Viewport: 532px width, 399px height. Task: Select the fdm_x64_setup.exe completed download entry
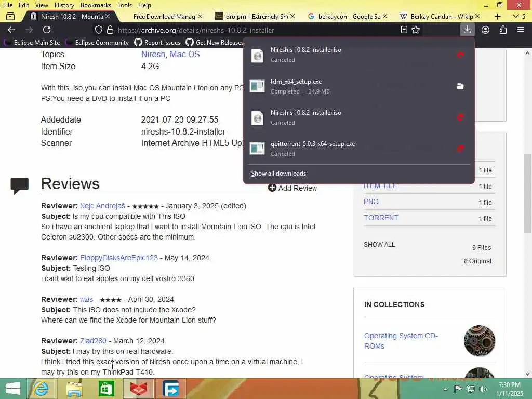pyautogui.click(x=350, y=86)
